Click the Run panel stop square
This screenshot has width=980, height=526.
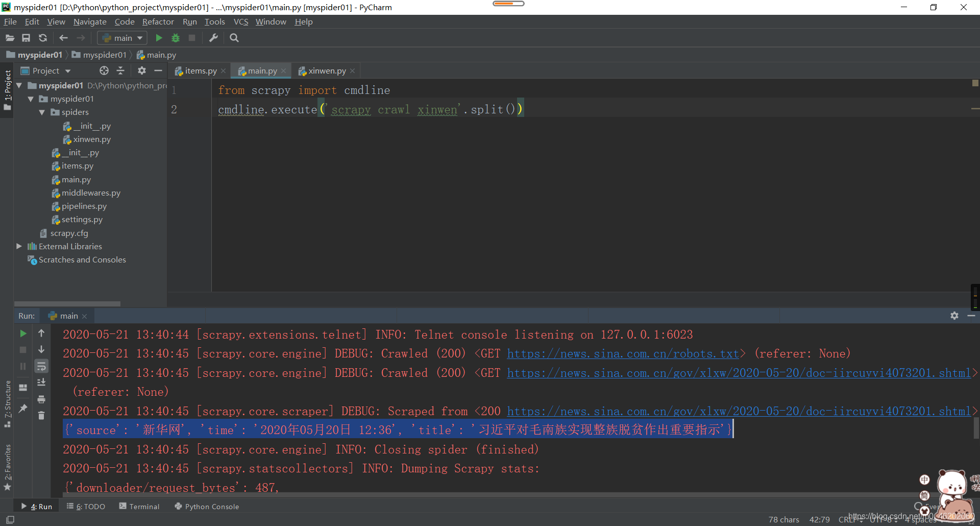(x=23, y=350)
